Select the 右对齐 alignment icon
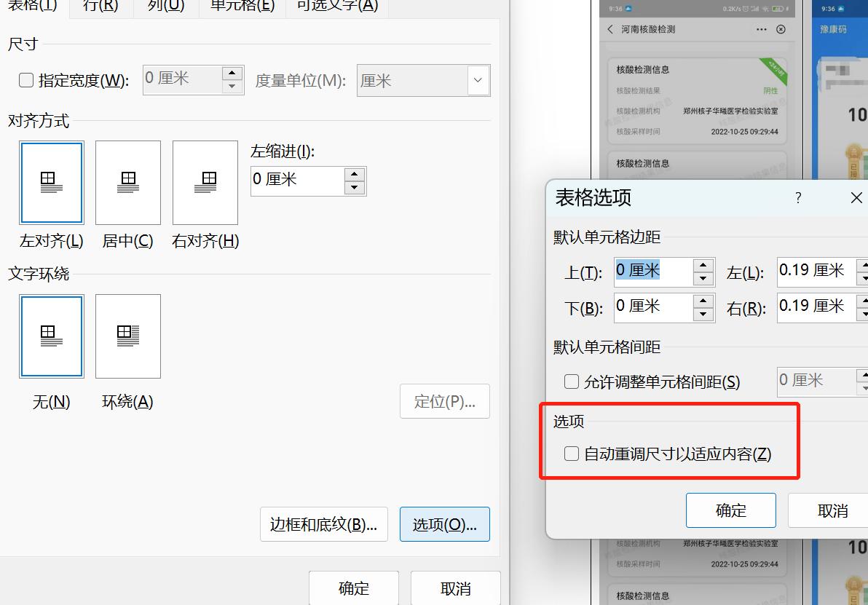 204,182
